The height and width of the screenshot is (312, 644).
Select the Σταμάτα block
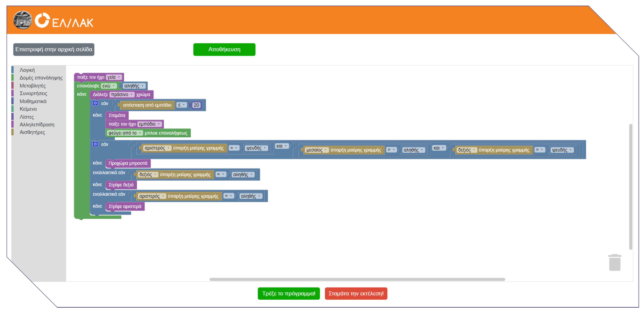(117, 115)
